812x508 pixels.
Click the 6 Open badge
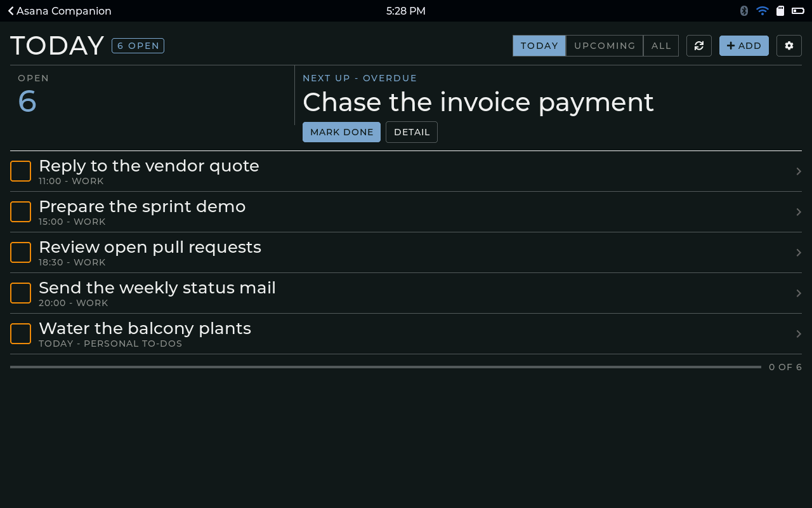coord(138,46)
